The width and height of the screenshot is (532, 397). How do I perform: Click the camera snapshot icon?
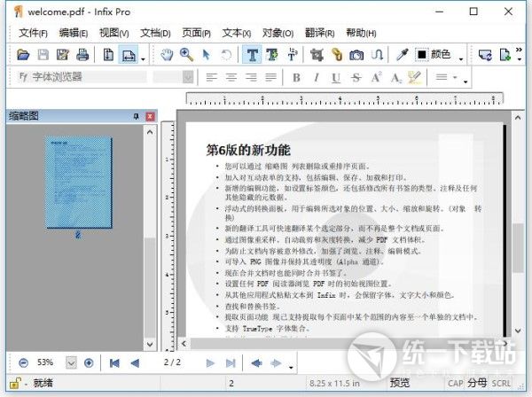356,55
